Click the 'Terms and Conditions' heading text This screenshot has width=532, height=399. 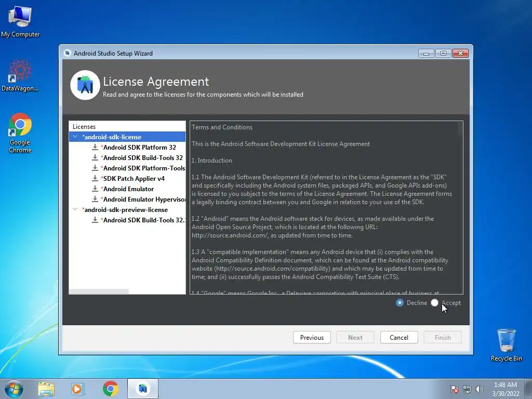222,127
